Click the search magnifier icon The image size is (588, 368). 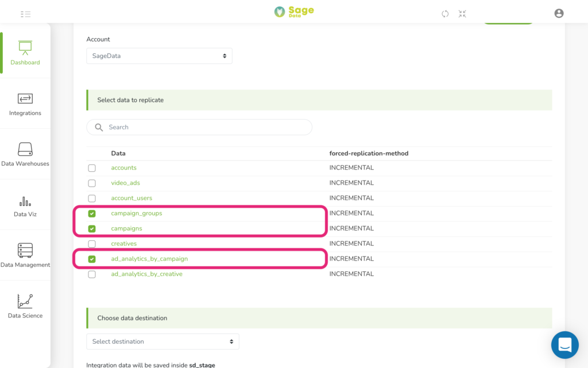[99, 127]
